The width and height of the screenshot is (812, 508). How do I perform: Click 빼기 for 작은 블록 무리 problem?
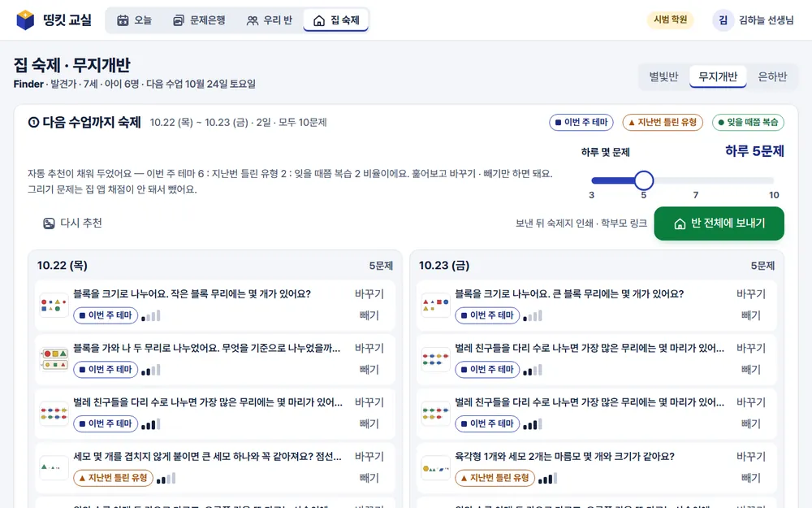click(x=369, y=315)
